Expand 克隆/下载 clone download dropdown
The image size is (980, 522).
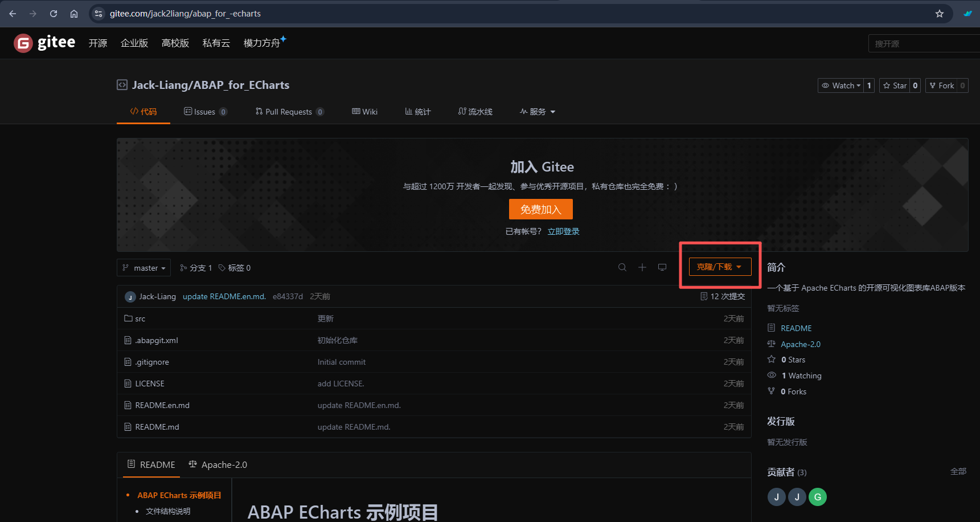[720, 267]
